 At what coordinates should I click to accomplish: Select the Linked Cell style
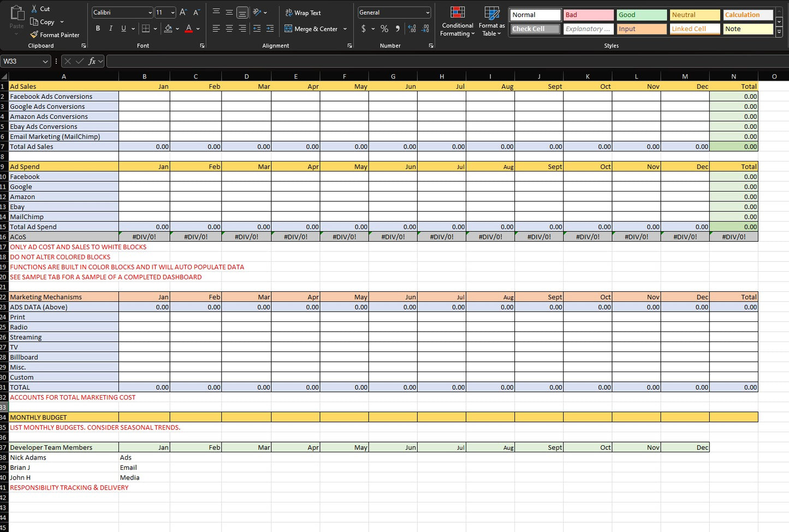click(695, 28)
